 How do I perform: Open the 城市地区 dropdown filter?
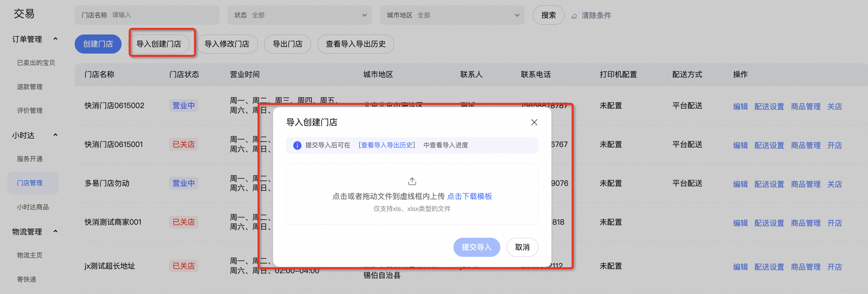point(452,15)
